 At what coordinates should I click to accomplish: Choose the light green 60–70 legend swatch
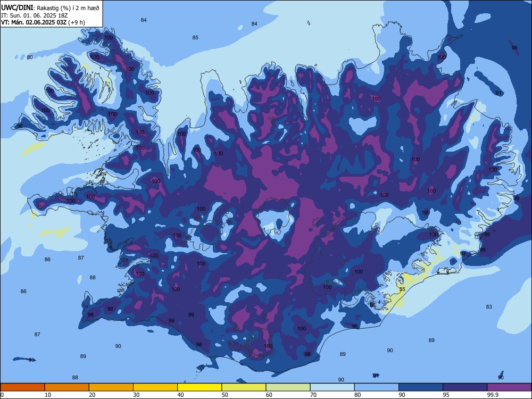(x=288, y=387)
